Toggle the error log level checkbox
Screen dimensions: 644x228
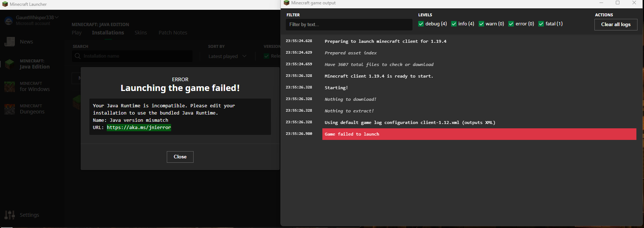511,24
